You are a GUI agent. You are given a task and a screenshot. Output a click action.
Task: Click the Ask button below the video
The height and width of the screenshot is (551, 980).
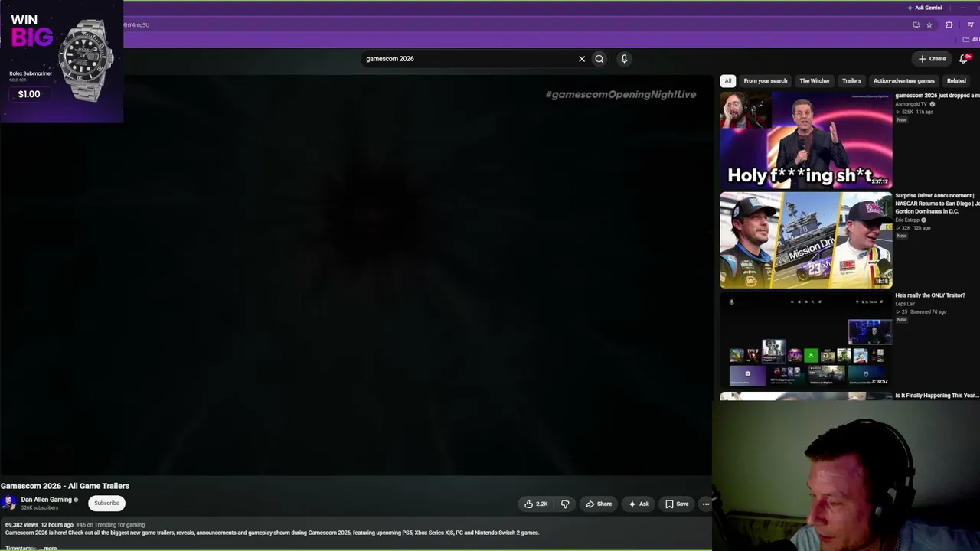(x=639, y=504)
